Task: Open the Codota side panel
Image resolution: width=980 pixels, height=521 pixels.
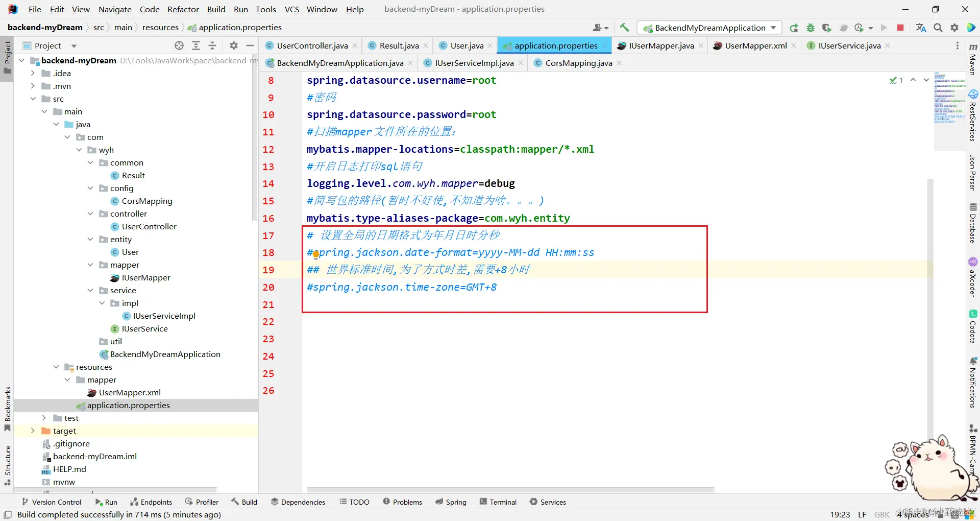Action: 973,326
